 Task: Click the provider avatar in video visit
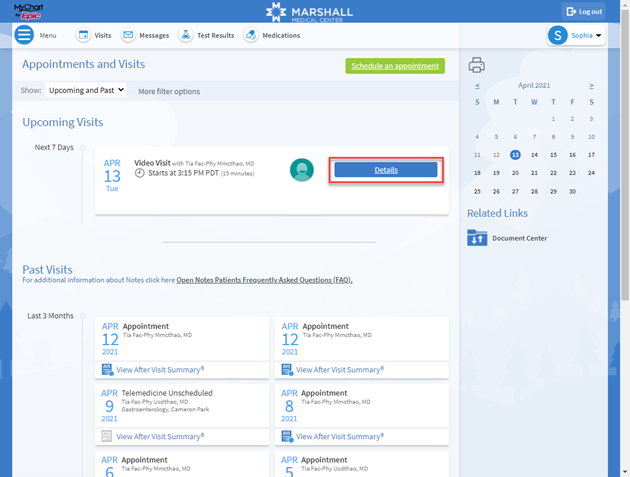coord(301,170)
